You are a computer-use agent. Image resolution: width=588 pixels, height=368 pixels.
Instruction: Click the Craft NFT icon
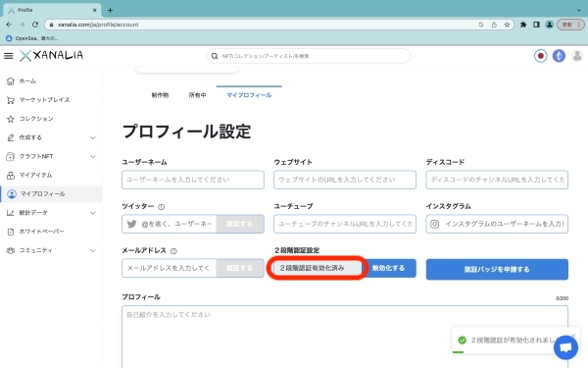11,156
